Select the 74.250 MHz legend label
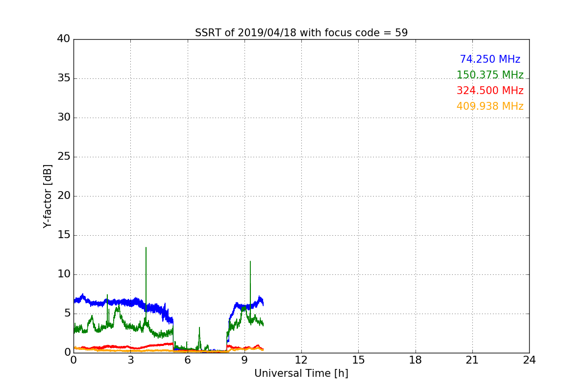The image size is (588, 392). (490, 59)
